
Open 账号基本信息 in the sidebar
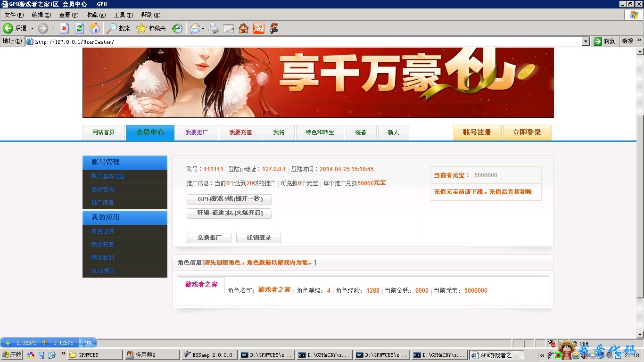108,176
